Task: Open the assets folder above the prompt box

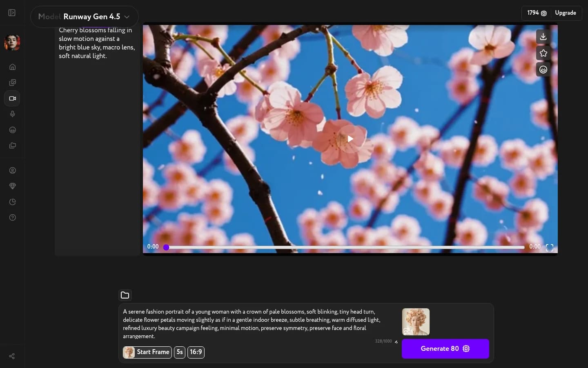Action: tap(125, 295)
